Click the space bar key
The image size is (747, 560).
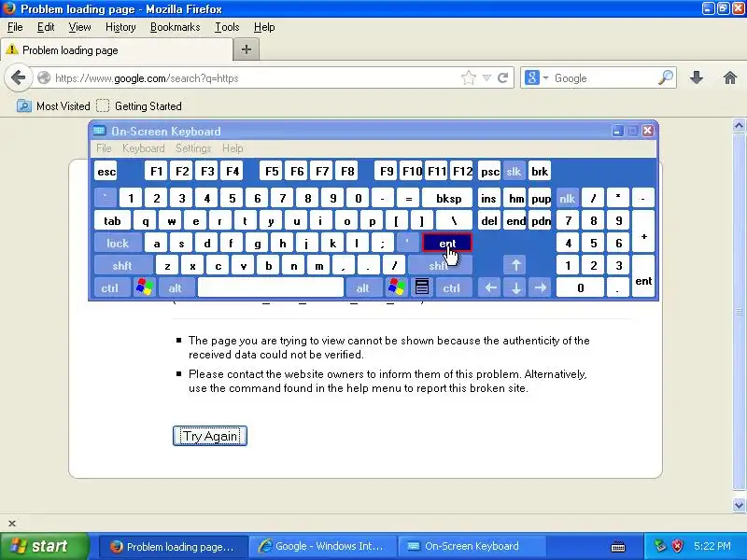[x=270, y=287]
